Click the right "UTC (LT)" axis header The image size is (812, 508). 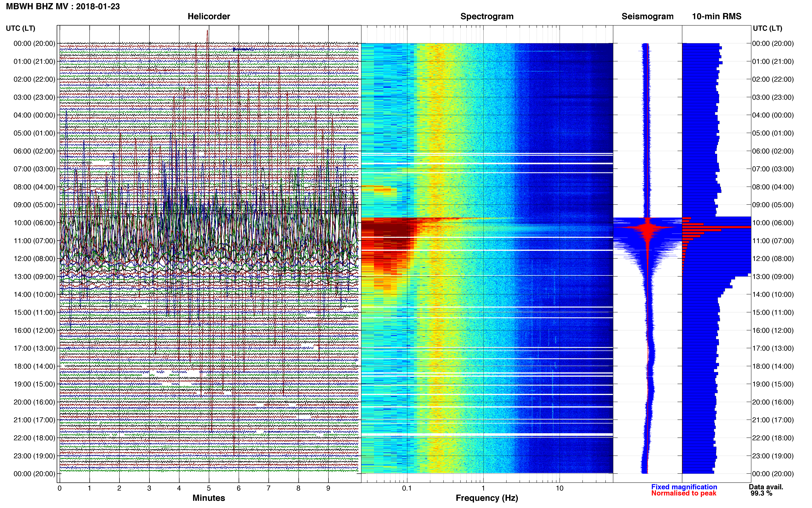[x=768, y=28]
